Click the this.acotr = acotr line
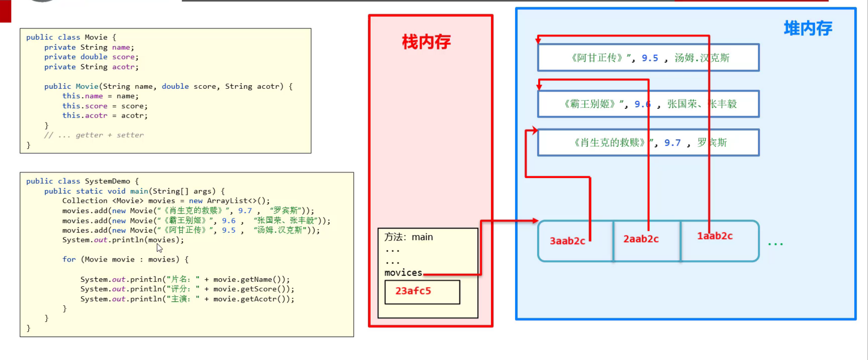868x360 pixels. tap(105, 115)
